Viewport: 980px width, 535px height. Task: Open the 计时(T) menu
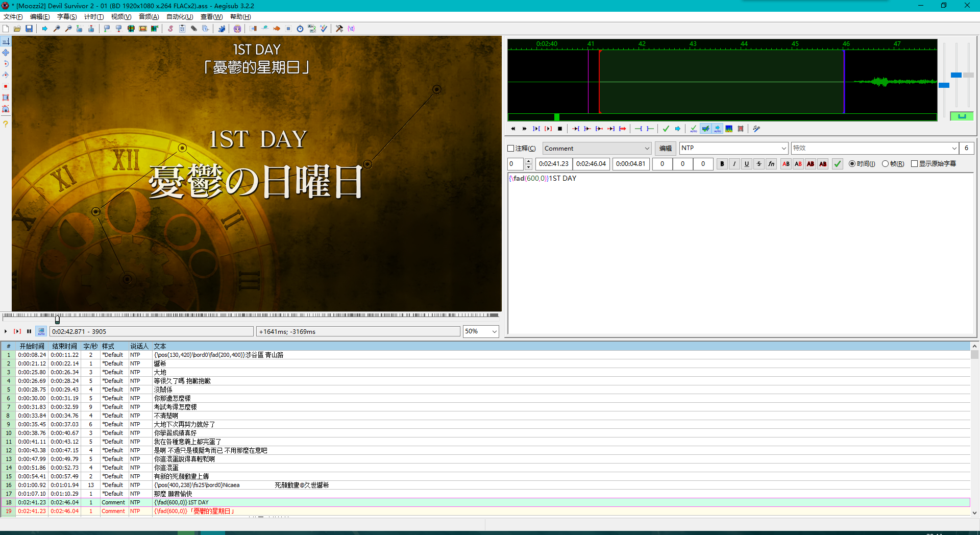coord(94,17)
